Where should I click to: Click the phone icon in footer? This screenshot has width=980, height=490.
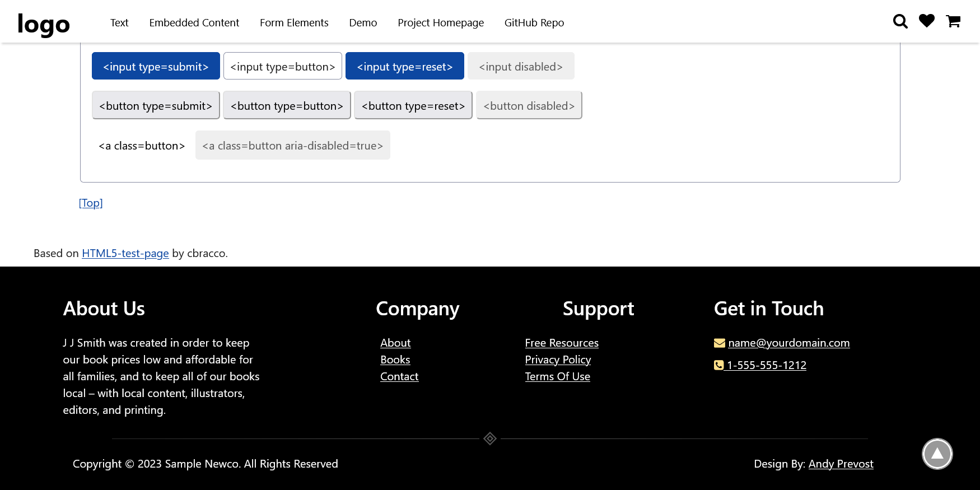(x=719, y=365)
